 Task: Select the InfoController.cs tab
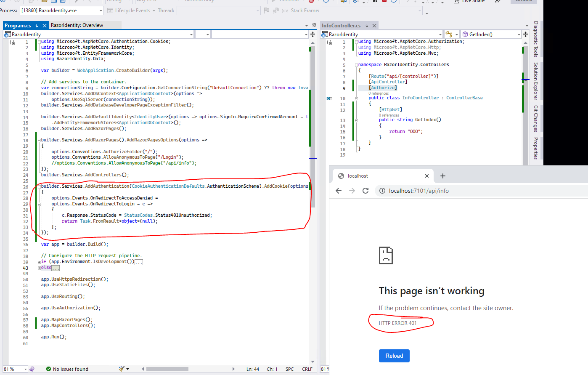341,26
